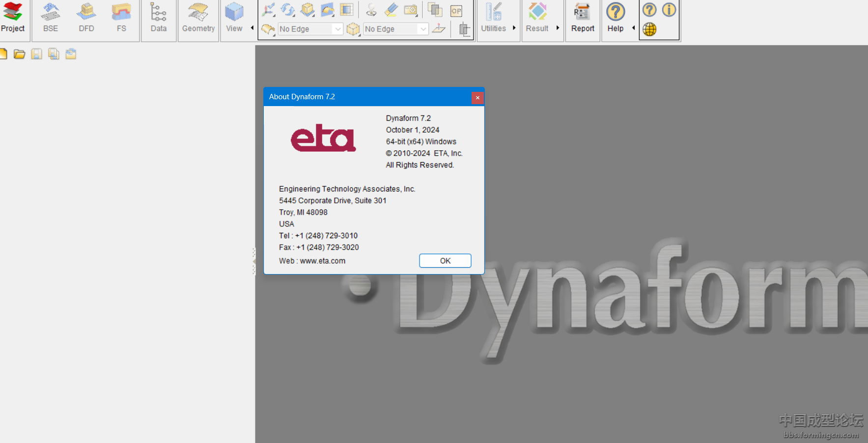Click the left panel collapse handle
The height and width of the screenshot is (443, 868).
pyautogui.click(x=254, y=261)
